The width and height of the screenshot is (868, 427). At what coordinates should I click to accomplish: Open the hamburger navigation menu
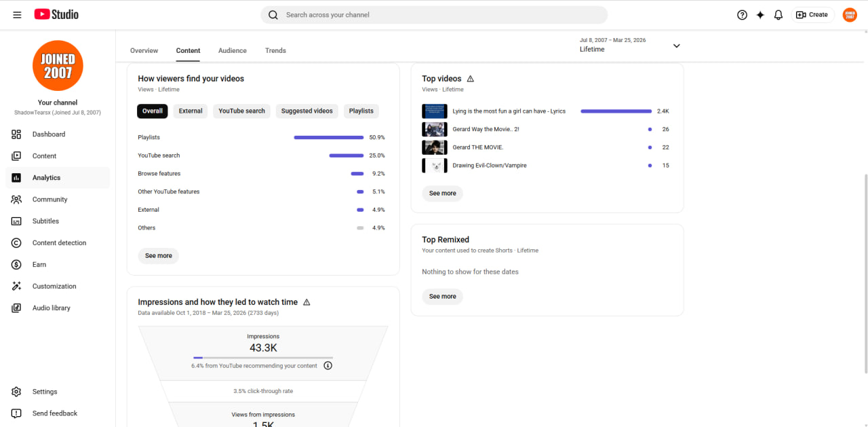(x=17, y=14)
